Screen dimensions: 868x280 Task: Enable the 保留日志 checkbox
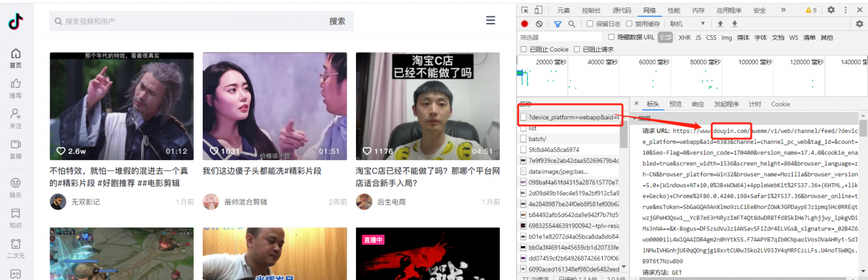[590, 24]
